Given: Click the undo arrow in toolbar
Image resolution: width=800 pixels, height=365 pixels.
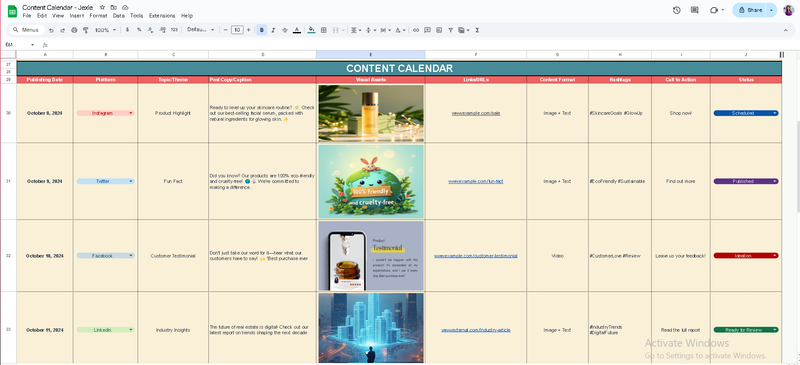Looking at the screenshot, I should [52, 30].
